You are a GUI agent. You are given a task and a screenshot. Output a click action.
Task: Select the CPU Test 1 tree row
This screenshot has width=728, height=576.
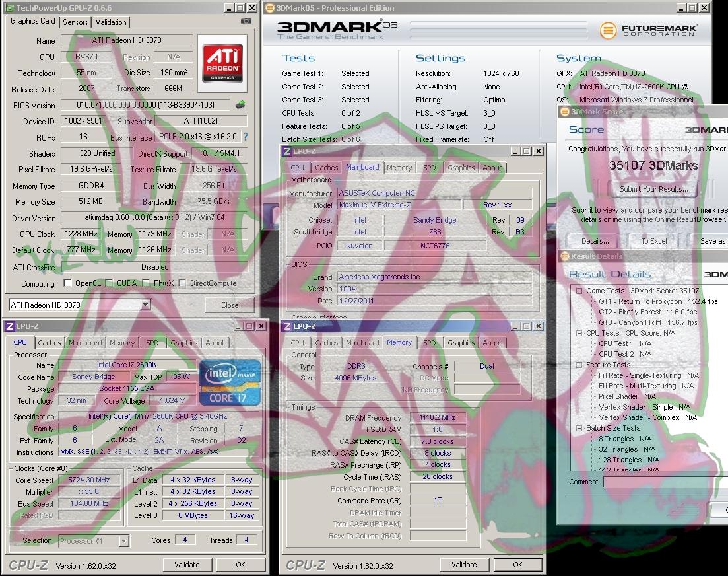pos(625,343)
